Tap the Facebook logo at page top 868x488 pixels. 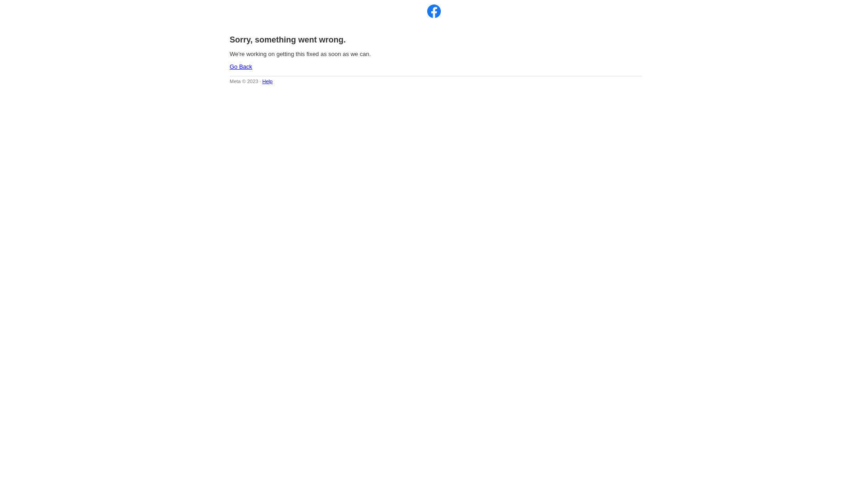[x=434, y=11]
